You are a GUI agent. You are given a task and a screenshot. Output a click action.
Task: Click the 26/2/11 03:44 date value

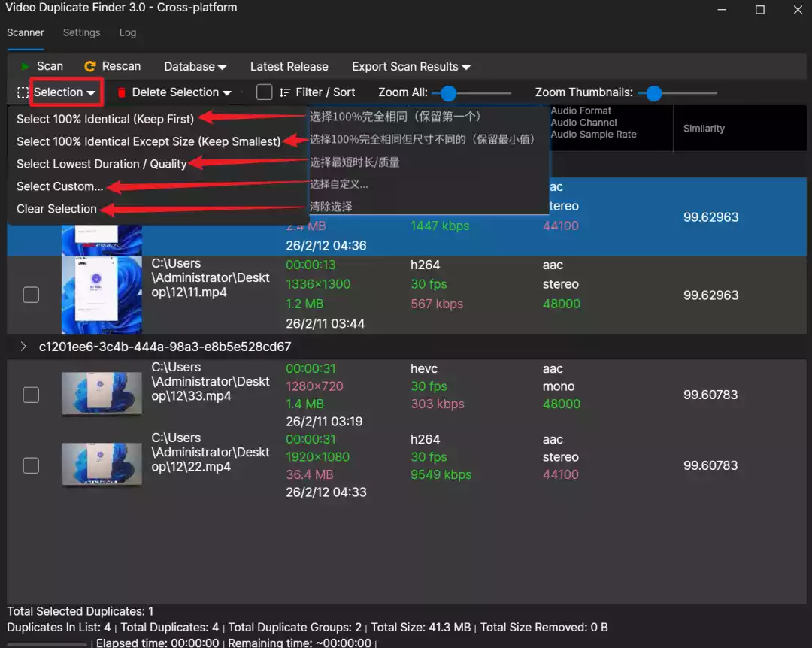tap(325, 323)
